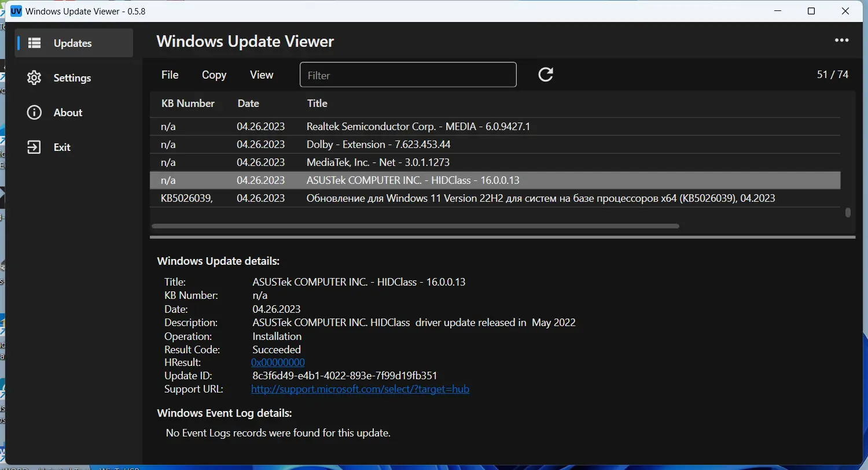Choose Exit in the sidebar
The height and width of the screenshot is (470, 868).
tap(74, 147)
